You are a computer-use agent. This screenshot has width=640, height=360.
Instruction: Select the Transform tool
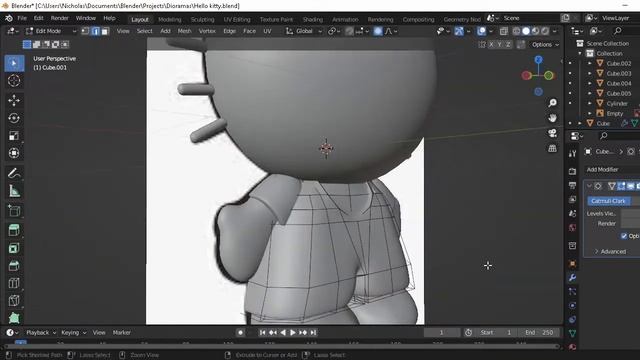point(14,153)
